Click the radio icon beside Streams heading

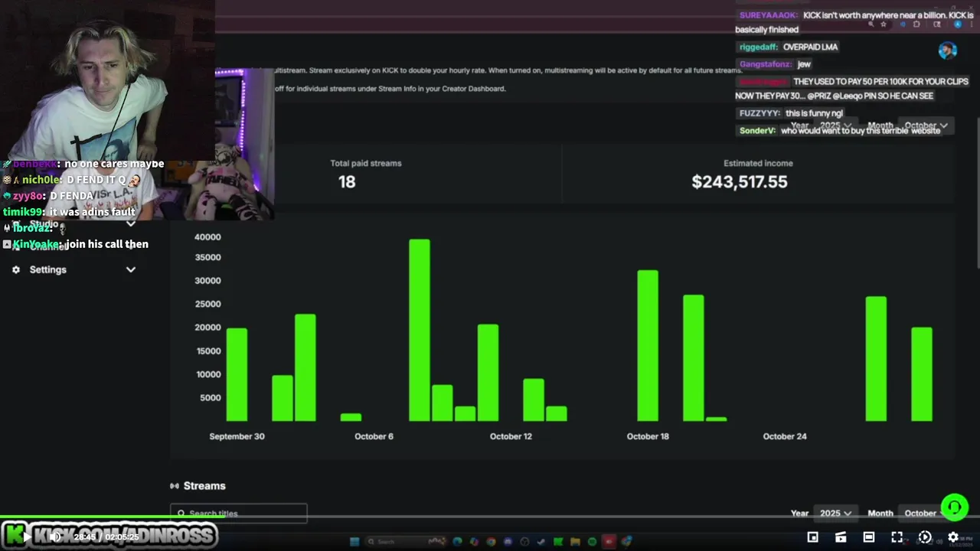click(175, 486)
